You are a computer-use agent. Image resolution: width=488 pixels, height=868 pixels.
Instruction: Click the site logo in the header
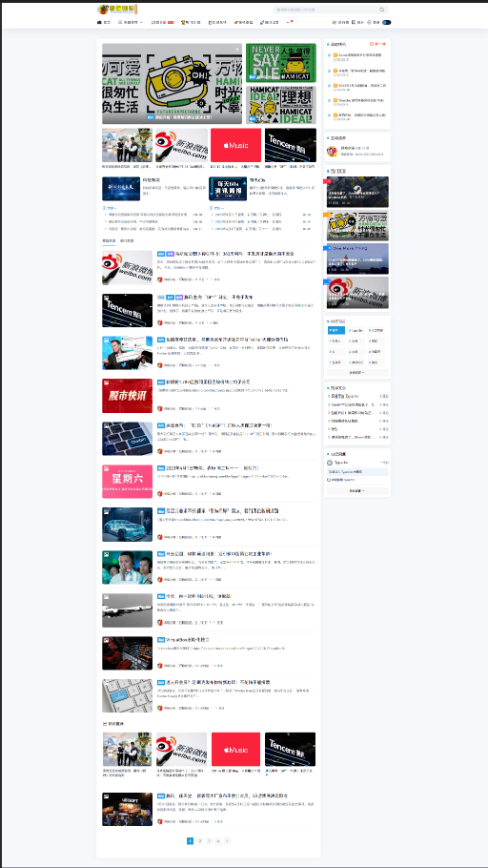click(x=117, y=10)
